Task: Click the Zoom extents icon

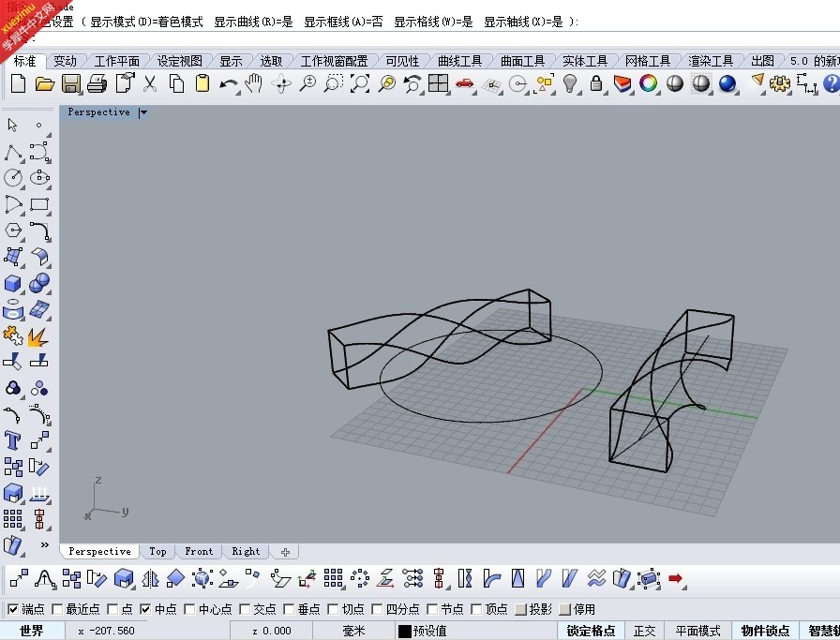Action: pos(359,83)
